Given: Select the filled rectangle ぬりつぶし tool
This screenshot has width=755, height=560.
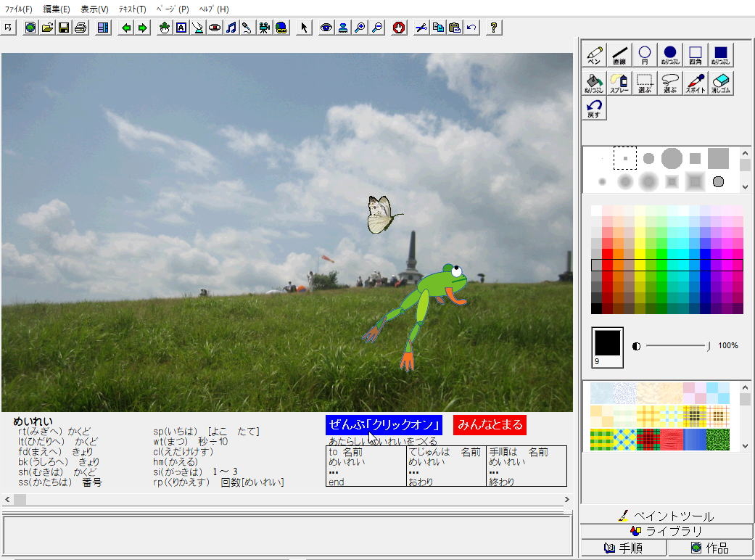Looking at the screenshot, I should [721, 55].
